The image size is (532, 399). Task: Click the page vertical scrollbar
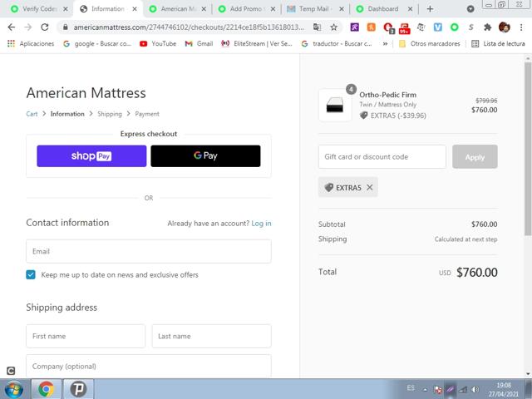[x=528, y=150]
